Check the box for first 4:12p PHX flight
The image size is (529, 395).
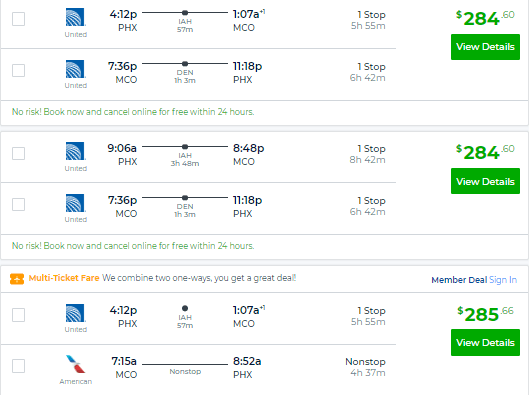pos(19,19)
